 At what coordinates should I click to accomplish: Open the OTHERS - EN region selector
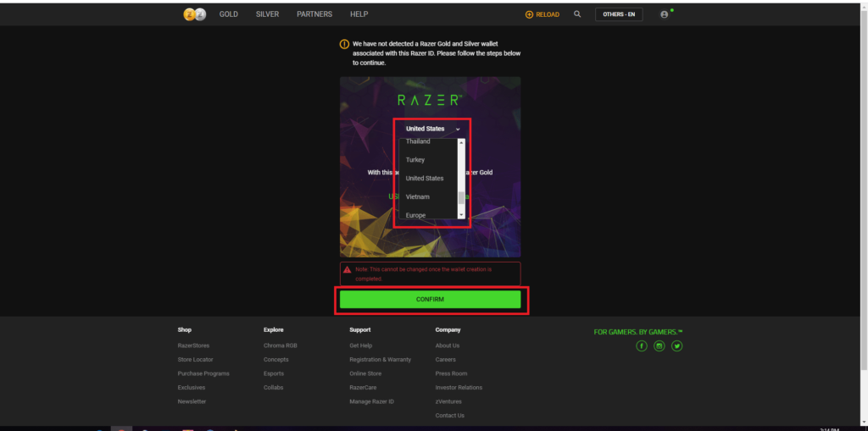coord(619,14)
